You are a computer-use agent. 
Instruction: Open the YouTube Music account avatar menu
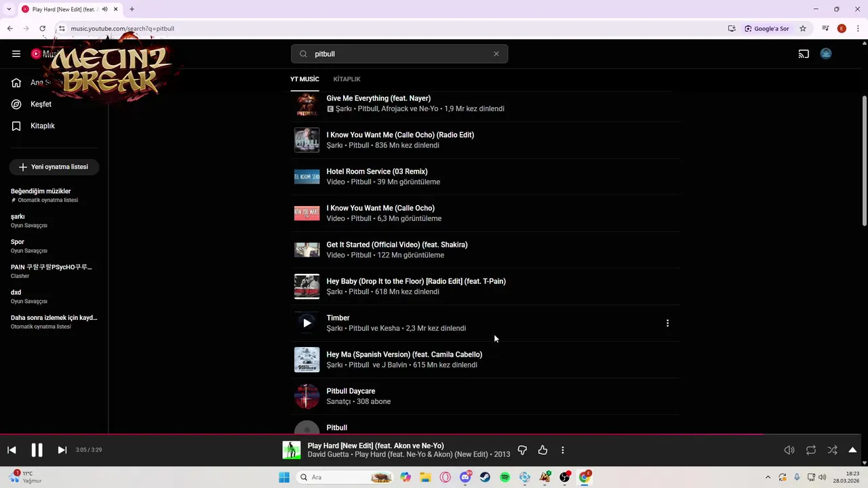(x=826, y=54)
